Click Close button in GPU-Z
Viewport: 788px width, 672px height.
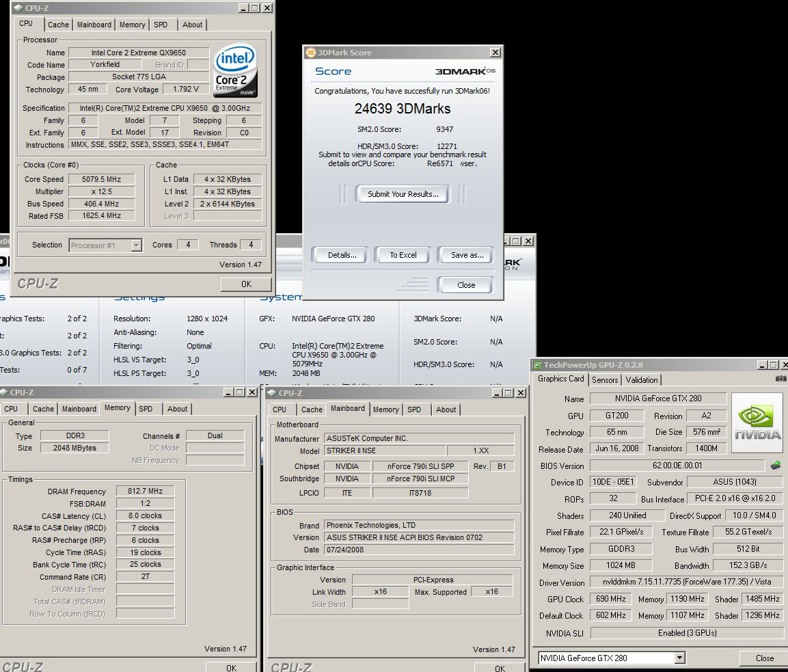tap(764, 658)
